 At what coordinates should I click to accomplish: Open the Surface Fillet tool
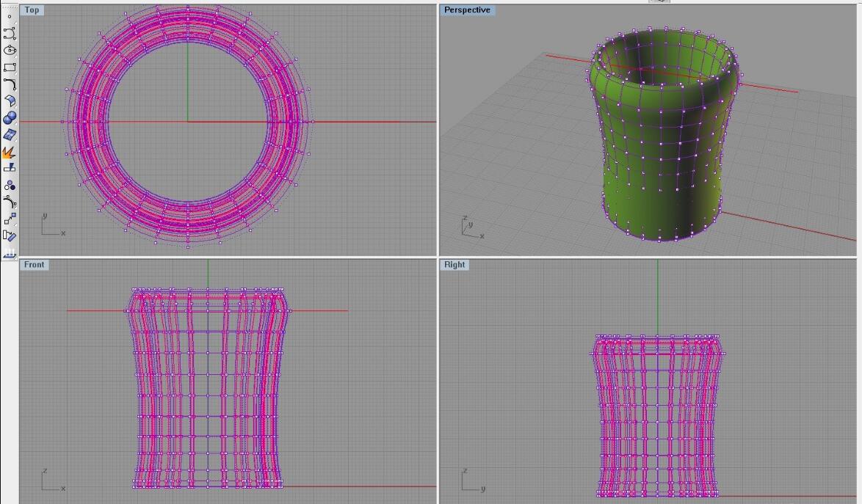pos(10,101)
